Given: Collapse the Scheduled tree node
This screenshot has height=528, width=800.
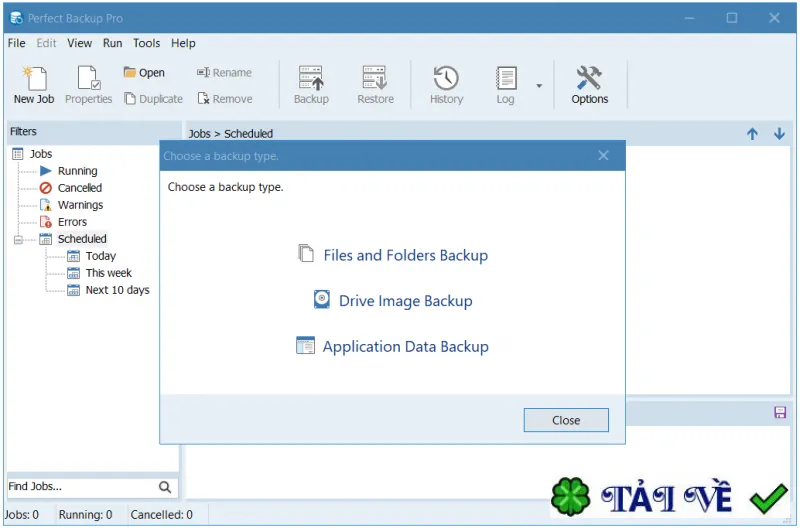Looking at the screenshot, I should pyautogui.click(x=18, y=239).
